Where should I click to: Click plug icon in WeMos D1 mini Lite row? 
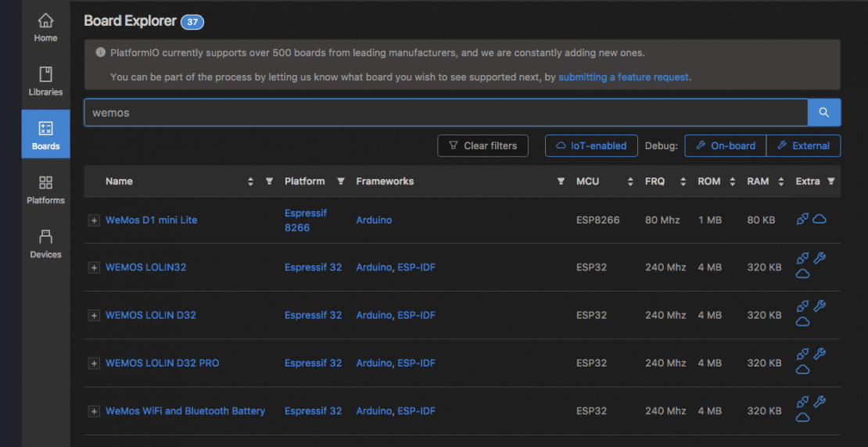pyautogui.click(x=802, y=220)
